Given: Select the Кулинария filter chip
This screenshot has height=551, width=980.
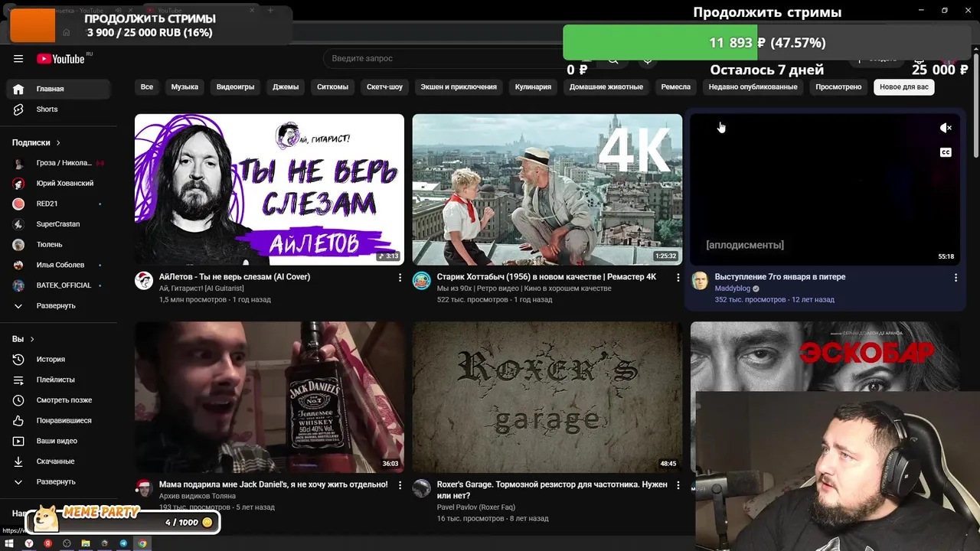Looking at the screenshot, I should coord(533,87).
